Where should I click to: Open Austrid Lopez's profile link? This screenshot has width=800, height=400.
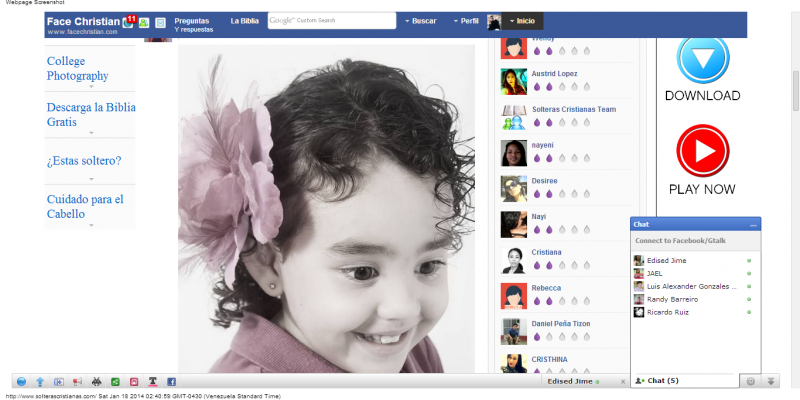tap(553, 74)
